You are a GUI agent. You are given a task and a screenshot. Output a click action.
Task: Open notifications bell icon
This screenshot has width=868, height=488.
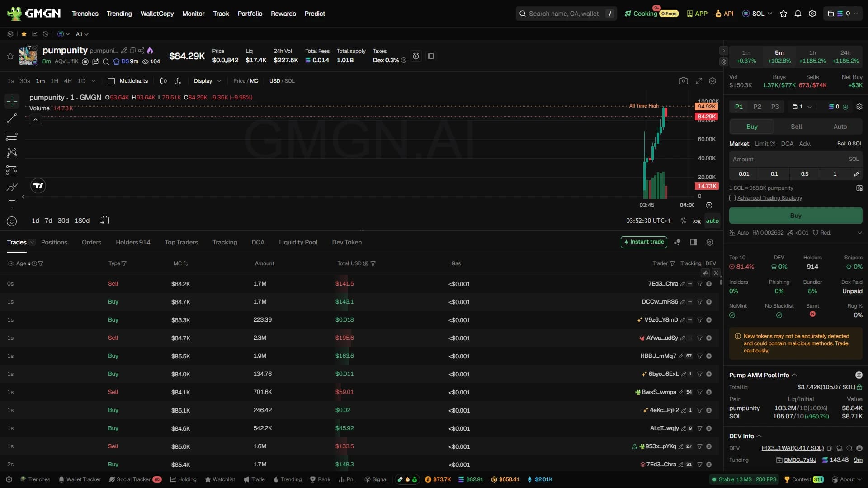point(798,14)
